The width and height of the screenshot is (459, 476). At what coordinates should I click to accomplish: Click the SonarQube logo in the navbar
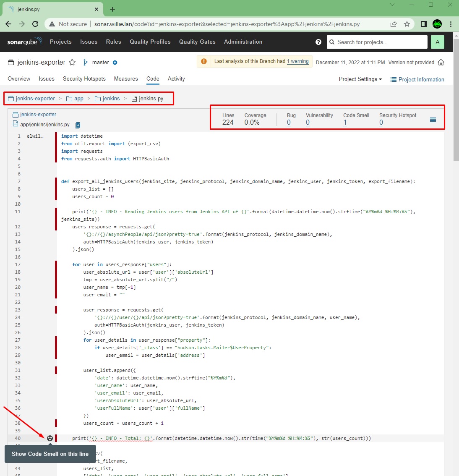[x=24, y=42]
